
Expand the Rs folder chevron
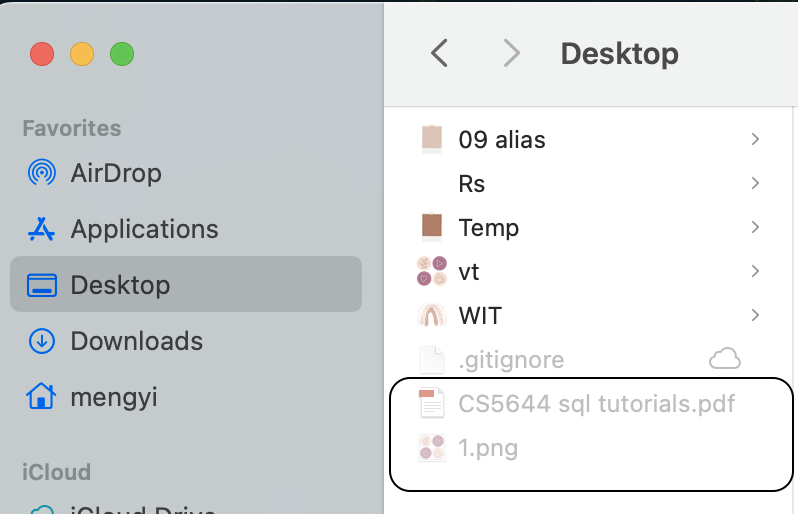point(755,183)
